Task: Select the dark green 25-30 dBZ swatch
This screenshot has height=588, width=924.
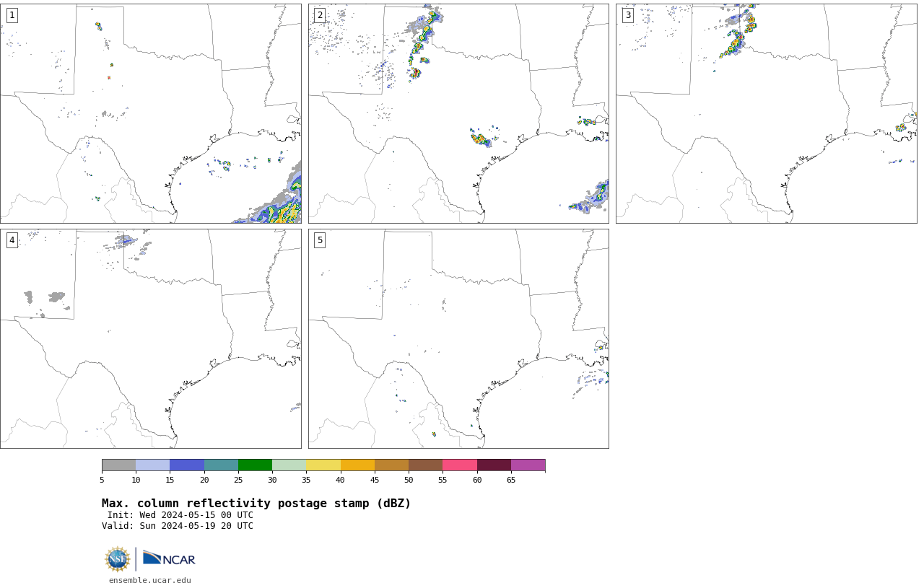Action: [x=255, y=465]
